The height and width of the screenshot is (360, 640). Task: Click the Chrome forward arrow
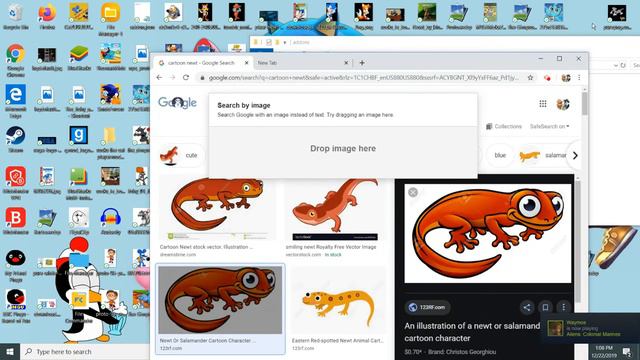click(172, 77)
